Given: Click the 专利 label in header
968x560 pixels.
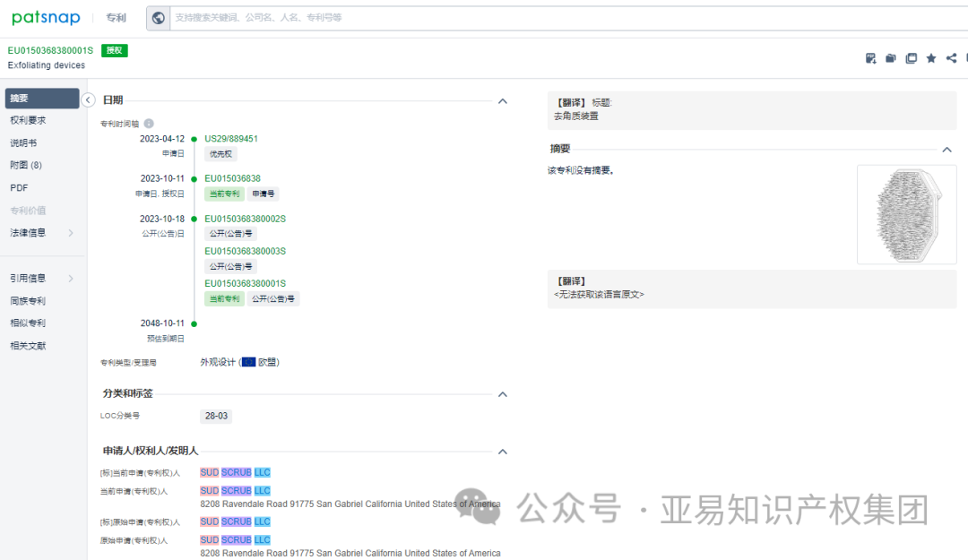Looking at the screenshot, I should point(116,18).
